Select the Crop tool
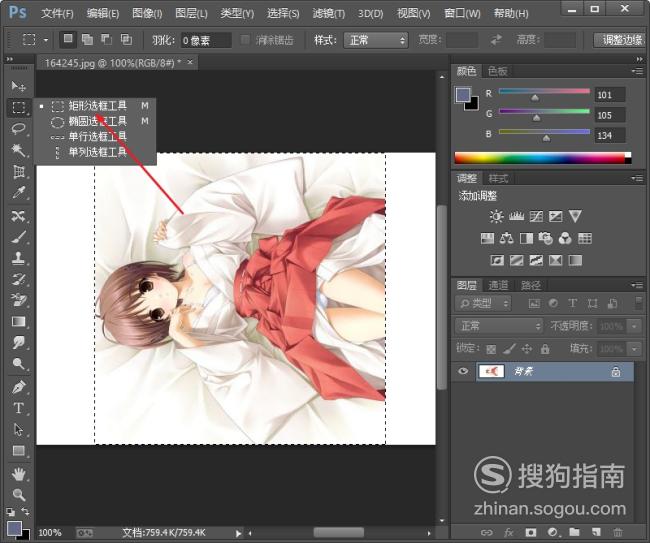 [18, 171]
